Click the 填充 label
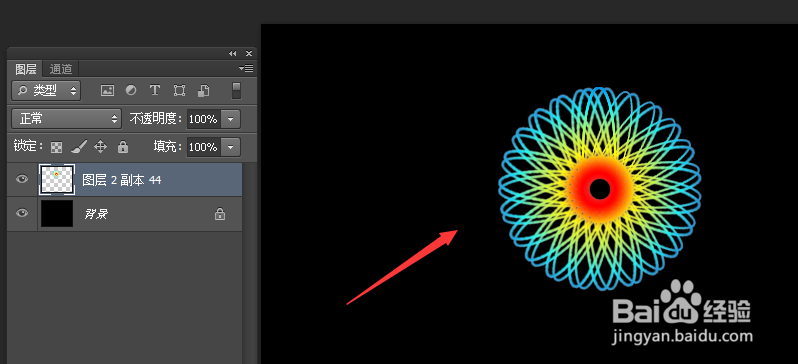The width and height of the screenshot is (798, 364). pyautogui.click(x=168, y=147)
